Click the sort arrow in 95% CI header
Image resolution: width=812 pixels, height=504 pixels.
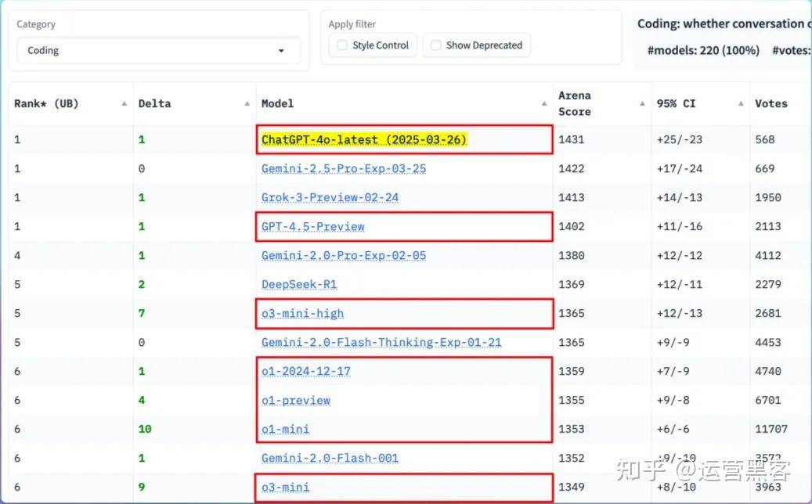(741, 103)
